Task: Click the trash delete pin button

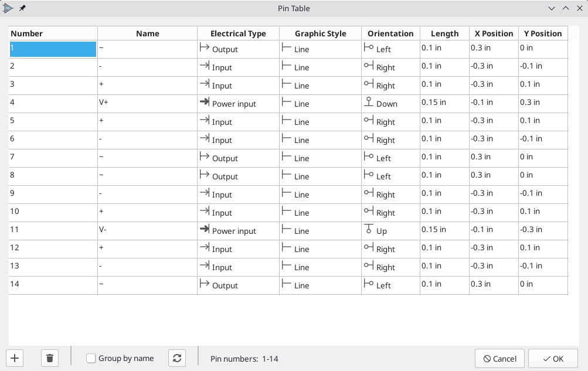Action: point(50,358)
